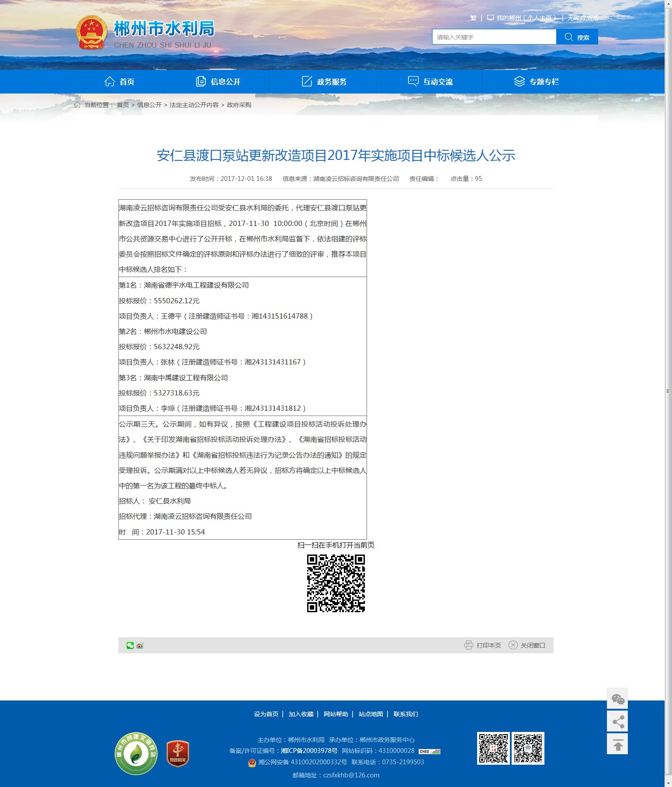672x787 pixels.
Task: Select the 专题专栏 navigation item
Action: click(x=537, y=82)
